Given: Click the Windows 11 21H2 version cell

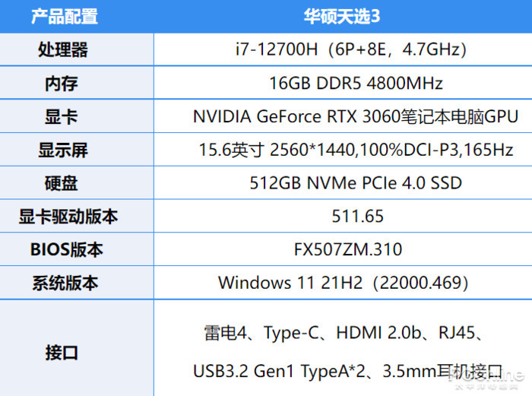Looking at the screenshot, I should pos(343,283).
